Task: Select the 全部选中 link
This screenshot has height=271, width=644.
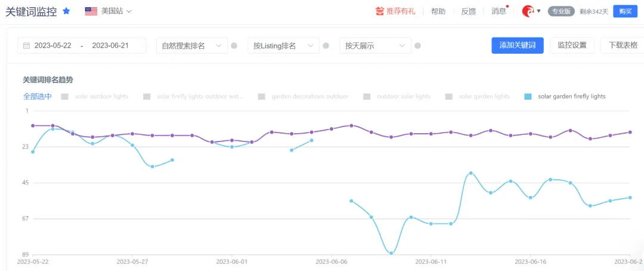Action: click(38, 97)
